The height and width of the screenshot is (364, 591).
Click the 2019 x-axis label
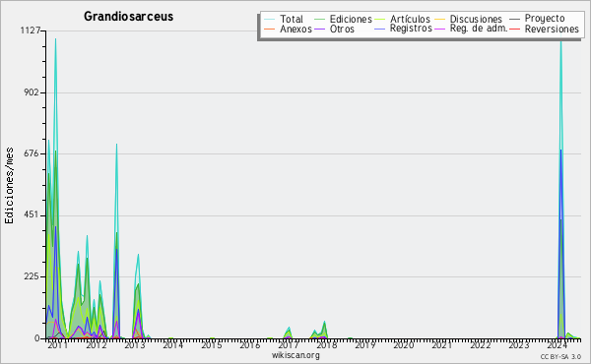365,345
